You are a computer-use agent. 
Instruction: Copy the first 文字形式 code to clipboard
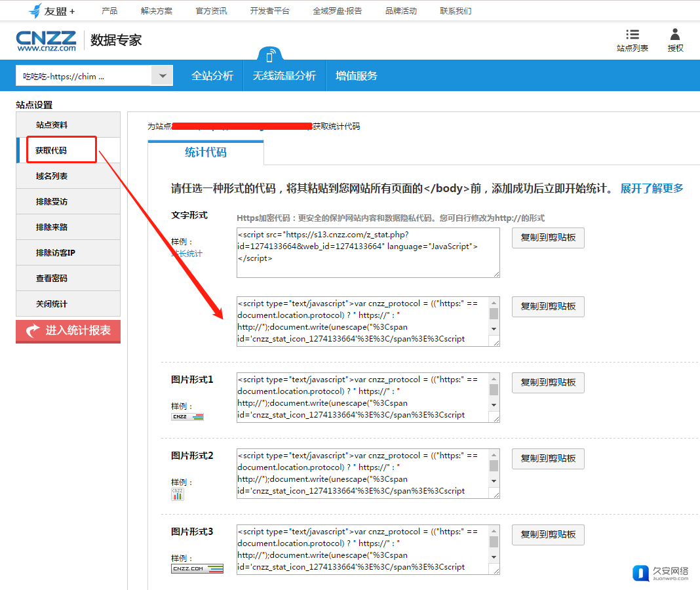click(548, 237)
